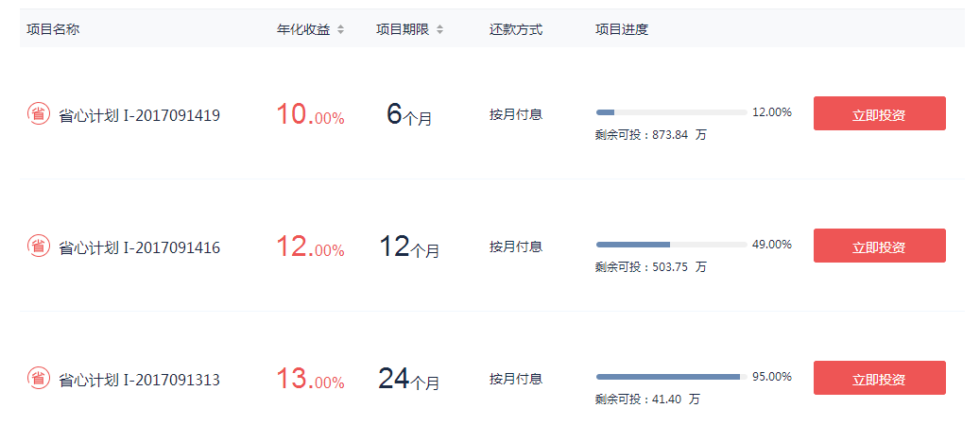Click the 剩余可投 873.84 万 text
This screenshot has height=442, width=980.
coord(651,134)
